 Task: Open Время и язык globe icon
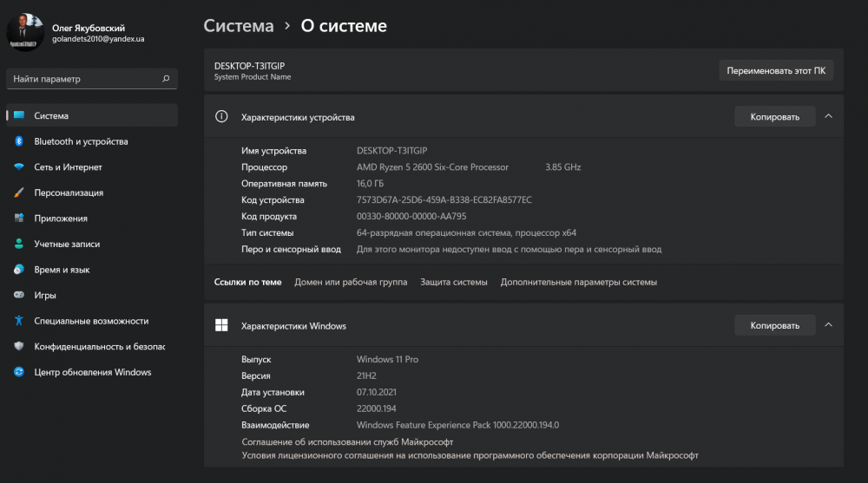tap(18, 270)
